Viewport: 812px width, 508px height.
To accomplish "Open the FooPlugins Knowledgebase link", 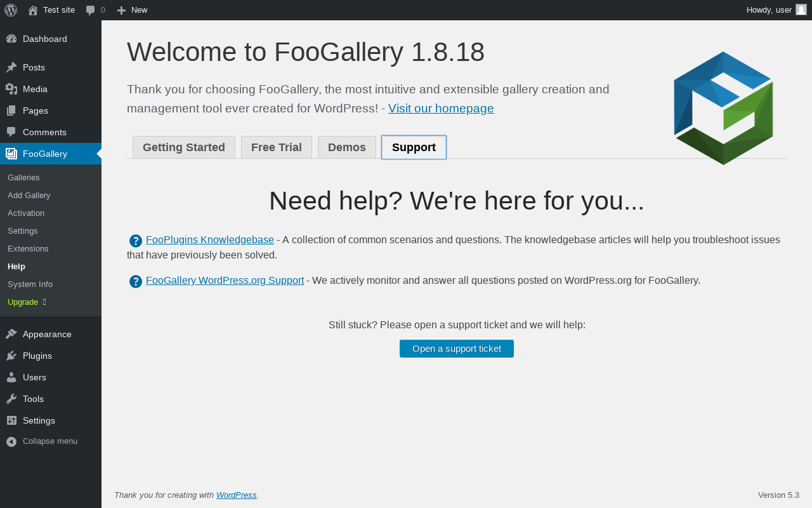I will point(210,240).
